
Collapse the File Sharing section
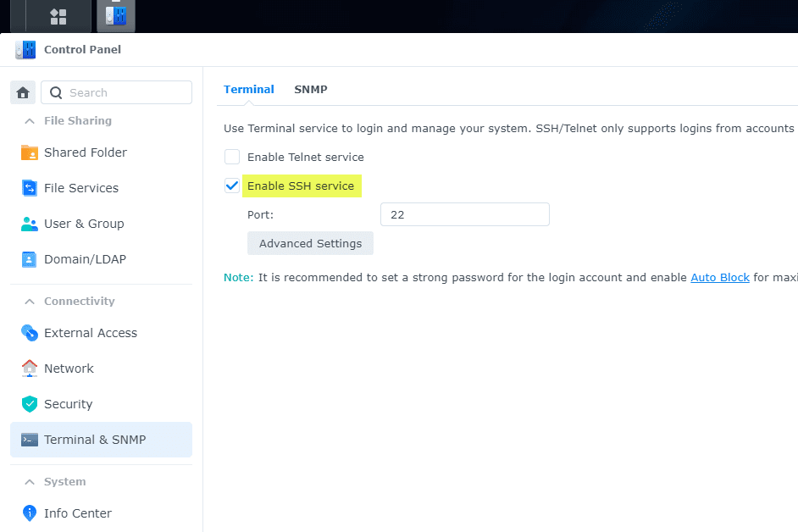(x=29, y=121)
